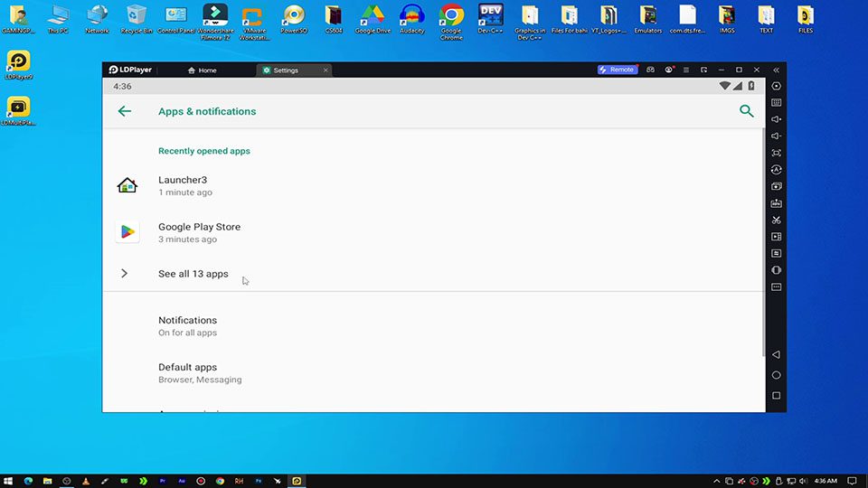Select the Emulators folder on desktop
This screenshot has height=488, width=868.
coord(648,19)
